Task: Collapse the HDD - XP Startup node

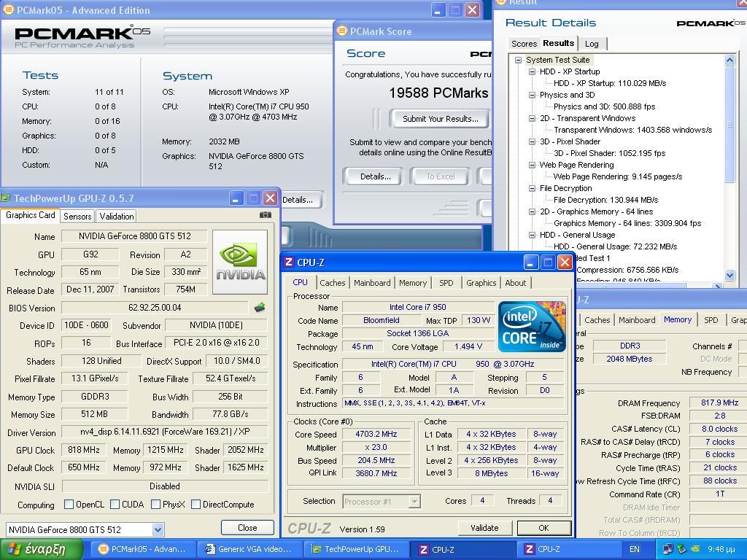Action: 532,71
